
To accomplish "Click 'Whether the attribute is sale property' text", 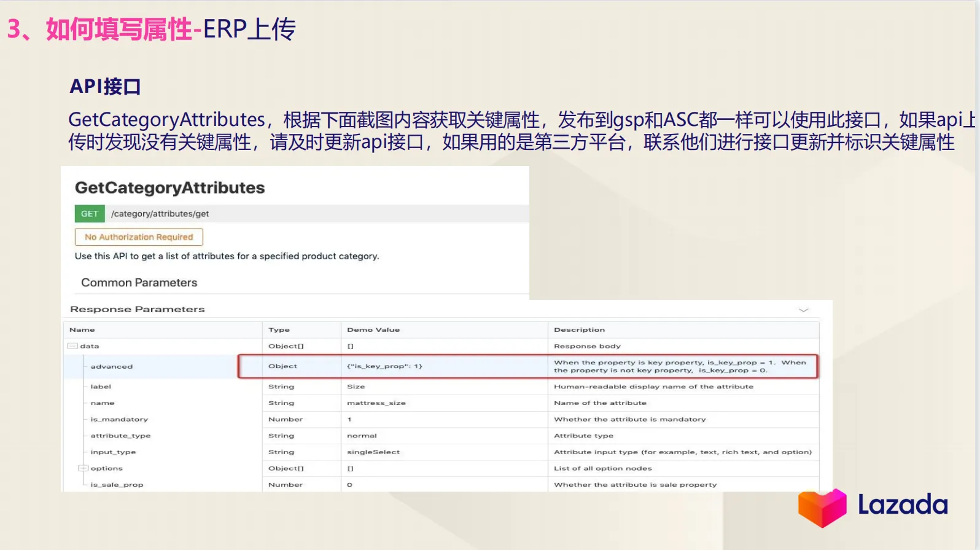I will click(x=636, y=485).
